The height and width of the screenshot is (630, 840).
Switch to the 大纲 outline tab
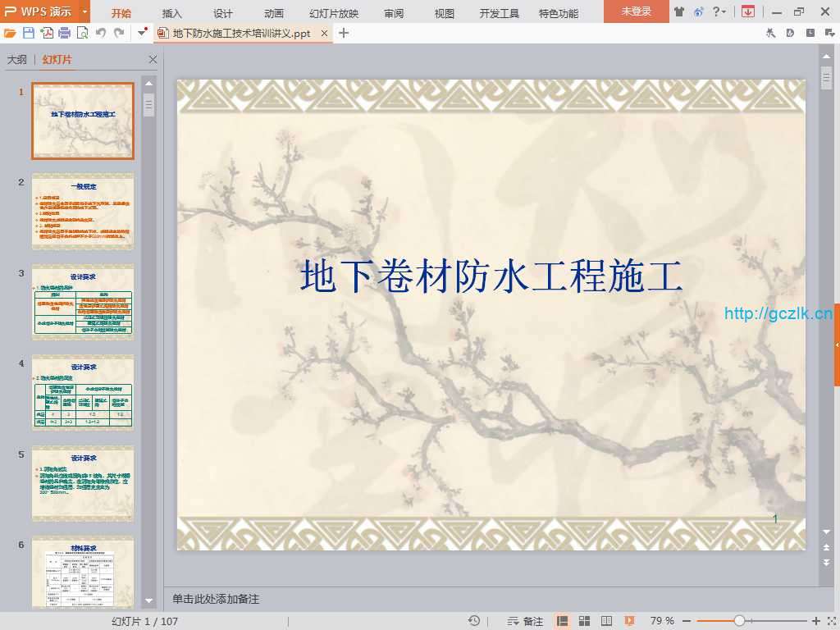pyautogui.click(x=17, y=60)
